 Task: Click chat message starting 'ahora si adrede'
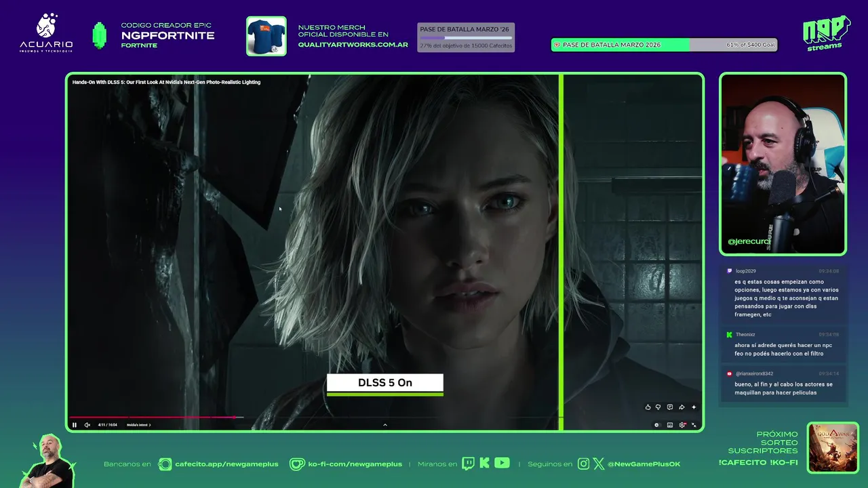[783, 349]
